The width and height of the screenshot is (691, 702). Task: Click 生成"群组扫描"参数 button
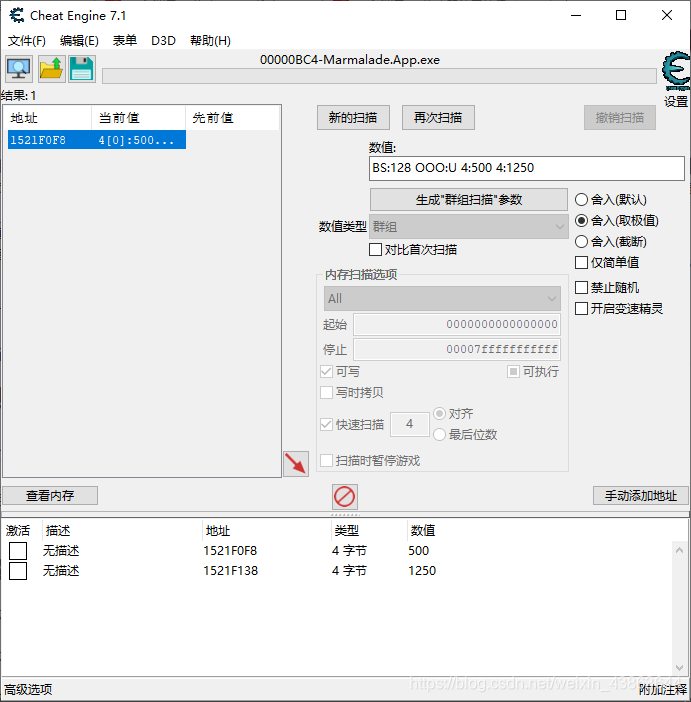469,200
